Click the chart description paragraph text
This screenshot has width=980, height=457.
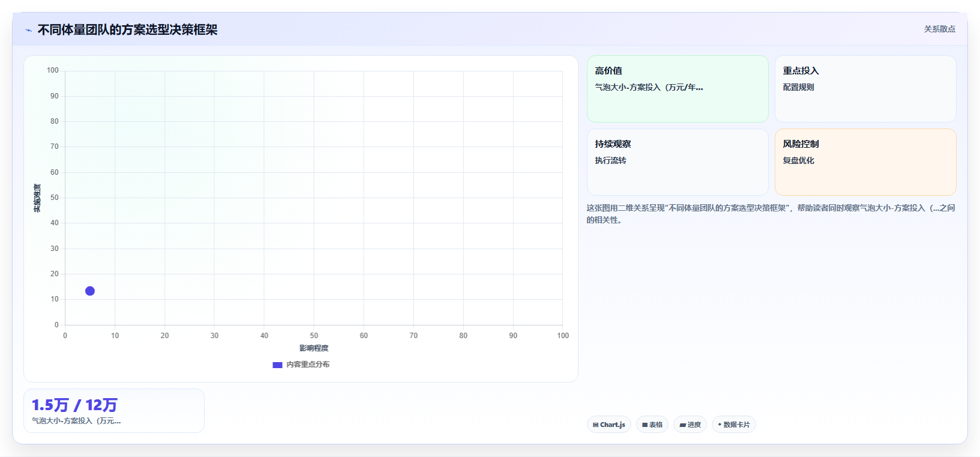tap(771, 214)
